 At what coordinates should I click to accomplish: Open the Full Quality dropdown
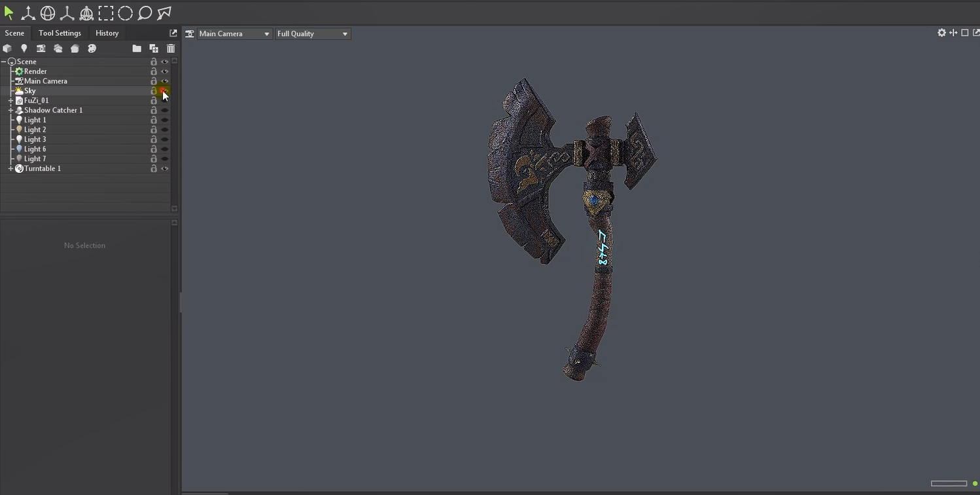[x=312, y=33]
